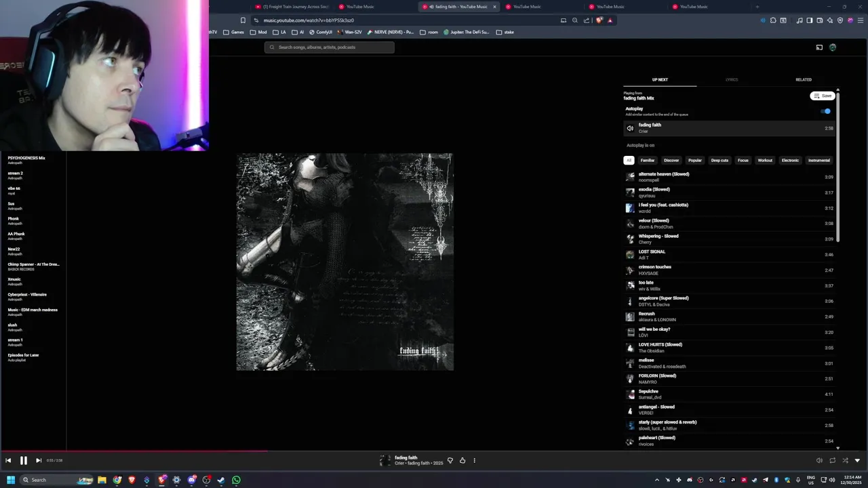Collapse the player page with down arrow

(x=857, y=460)
